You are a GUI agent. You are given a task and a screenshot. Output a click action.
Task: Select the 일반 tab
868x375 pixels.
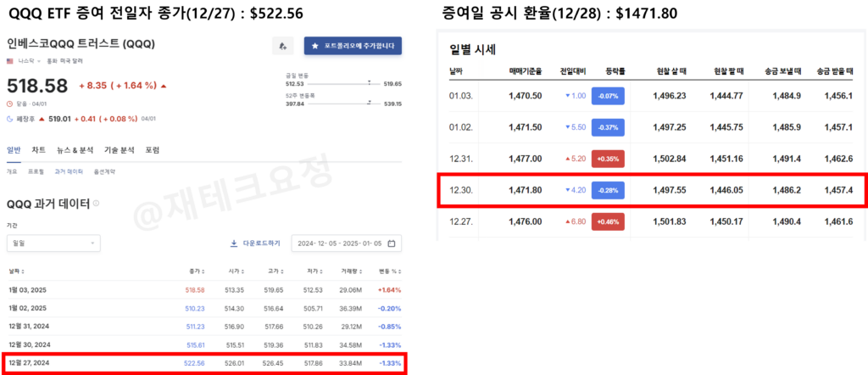point(14,150)
